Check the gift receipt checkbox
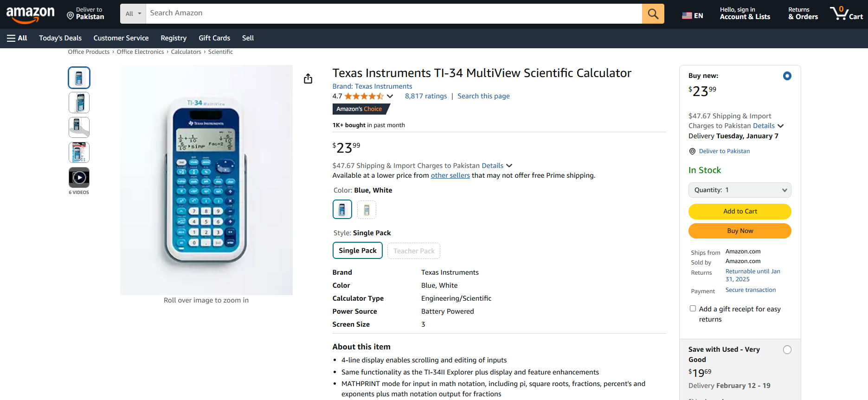Image resolution: width=868 pixels, height=400 pixels. (x=693, y=309)
